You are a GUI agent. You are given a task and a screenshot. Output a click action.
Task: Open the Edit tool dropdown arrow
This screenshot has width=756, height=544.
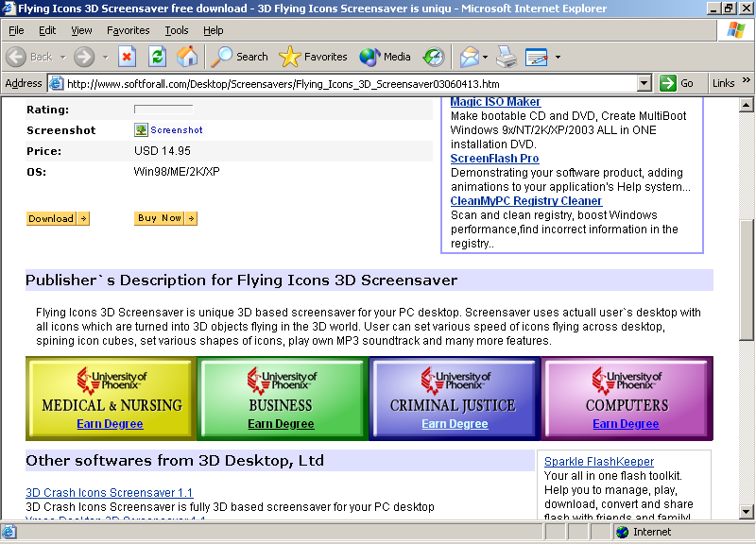click(558, 57)
